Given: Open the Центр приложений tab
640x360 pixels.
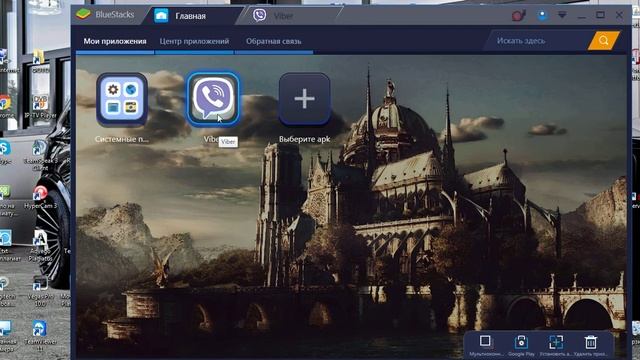Looking at the screenshot, I should click(194, 41).
